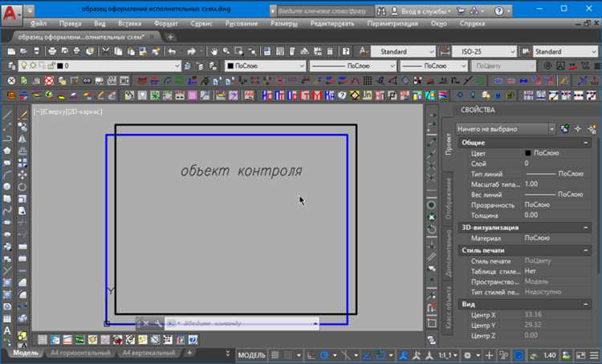Toggle the layer lightbulb on/off icon
Viewport: 602px width, 364px height.
[x=24, y=66]
